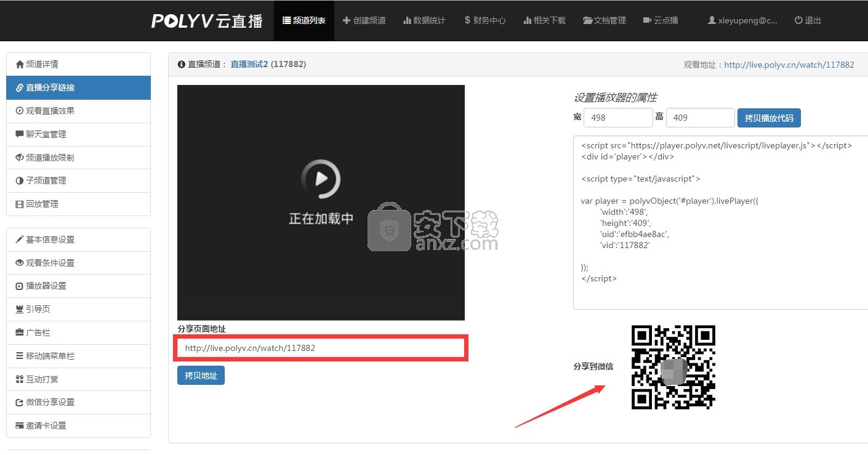Open 观看直播效果 in the sidebar
Screen dimensions: 868x455
[x=78, y=111]
